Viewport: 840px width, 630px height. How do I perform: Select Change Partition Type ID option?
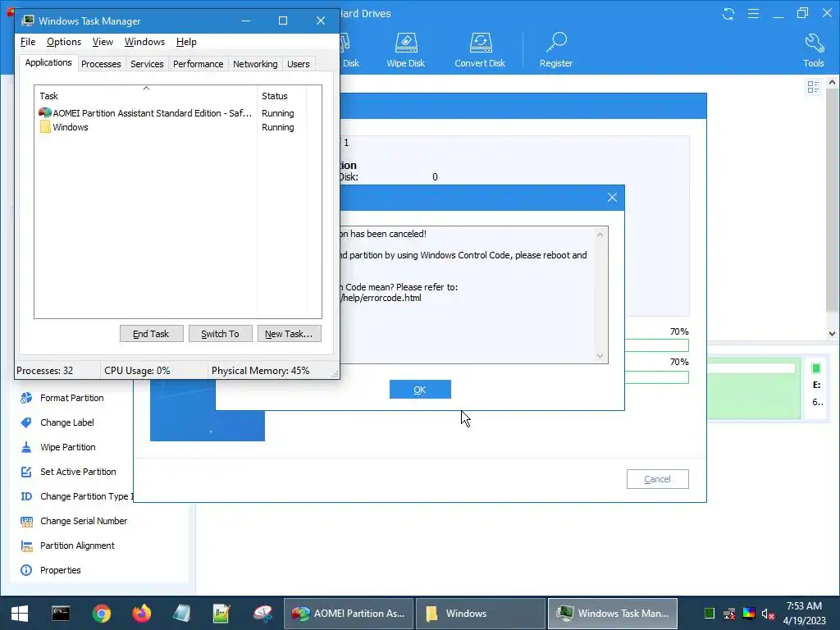(76, 496)
